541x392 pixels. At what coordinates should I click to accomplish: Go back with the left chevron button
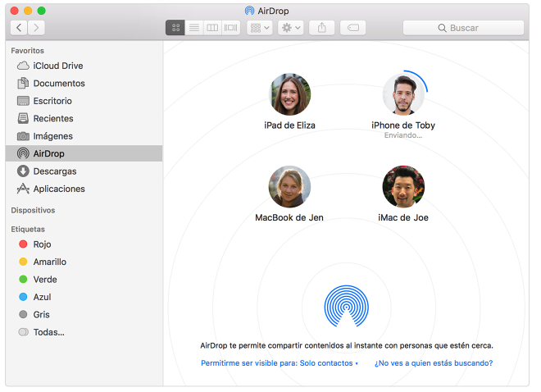(x=19, y=28)
